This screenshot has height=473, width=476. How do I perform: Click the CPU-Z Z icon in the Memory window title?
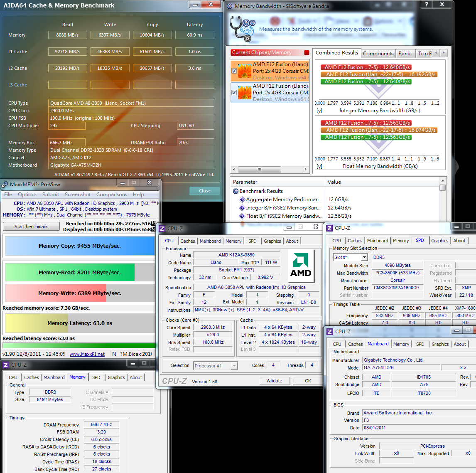pos(6,365)
